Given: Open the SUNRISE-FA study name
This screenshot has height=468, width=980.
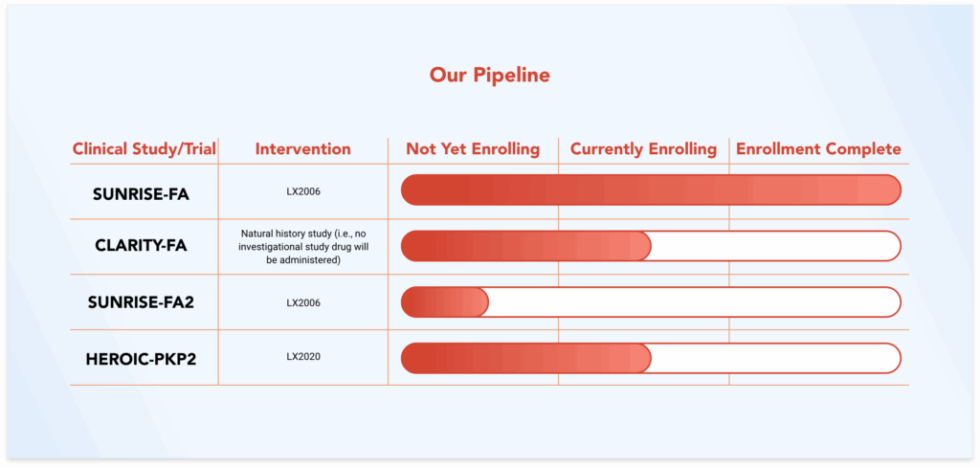Looking at the screenshot, I should click(141, 193).
